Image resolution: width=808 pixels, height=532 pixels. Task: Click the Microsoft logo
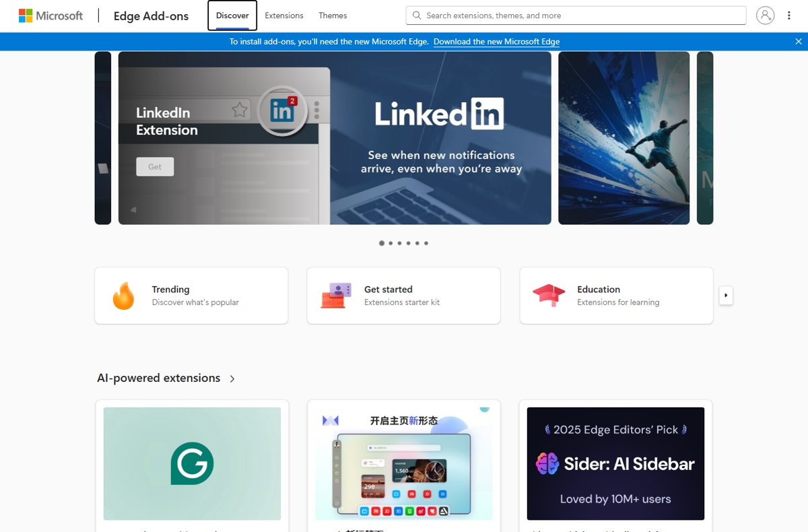(50, 15)
